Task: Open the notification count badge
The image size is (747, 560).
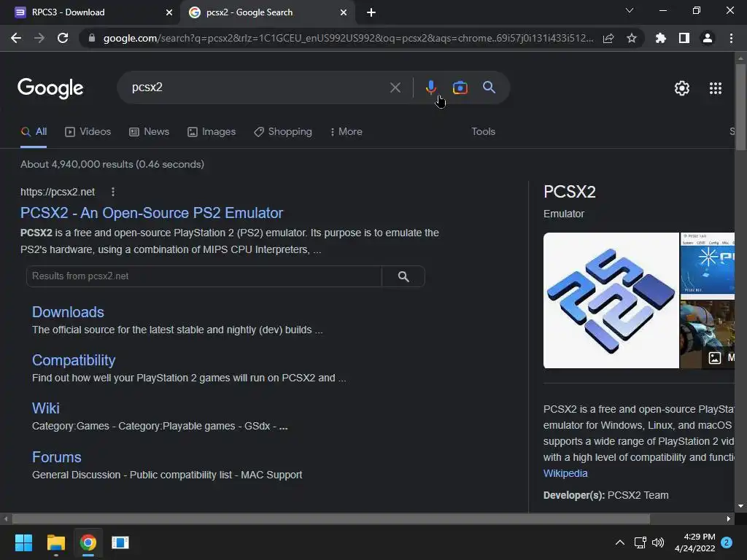Action: (727, 542)
